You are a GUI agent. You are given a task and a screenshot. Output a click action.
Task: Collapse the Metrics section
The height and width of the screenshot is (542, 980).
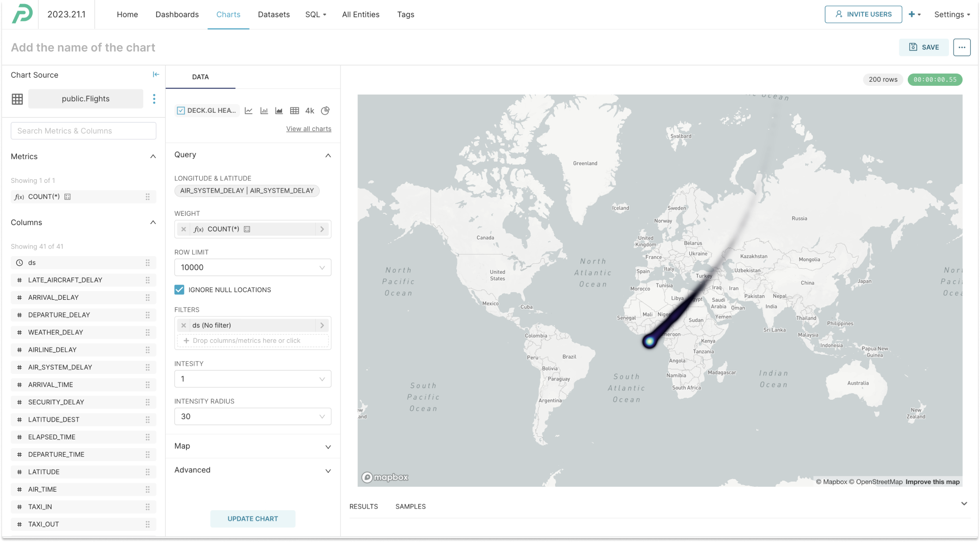153,156
